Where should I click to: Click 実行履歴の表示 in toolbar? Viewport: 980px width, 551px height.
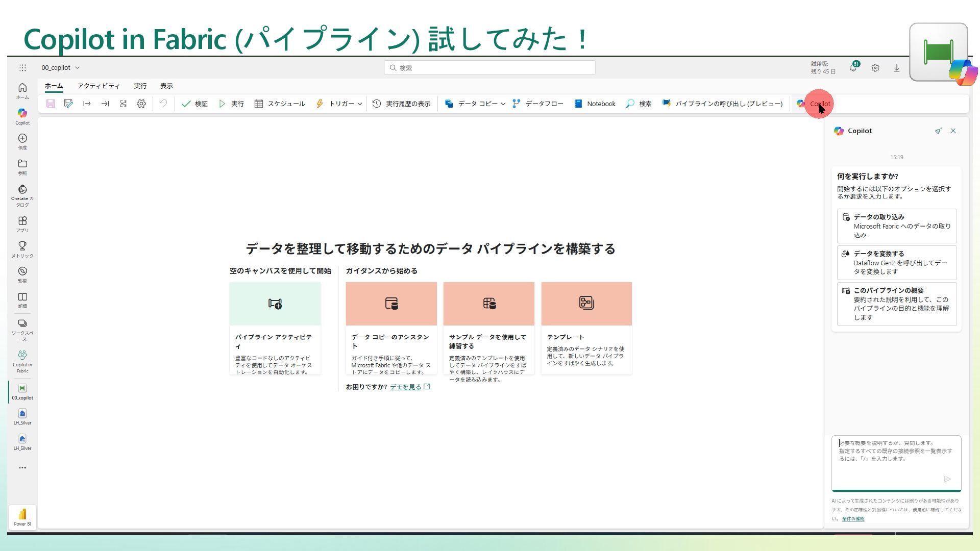[401, 104]
